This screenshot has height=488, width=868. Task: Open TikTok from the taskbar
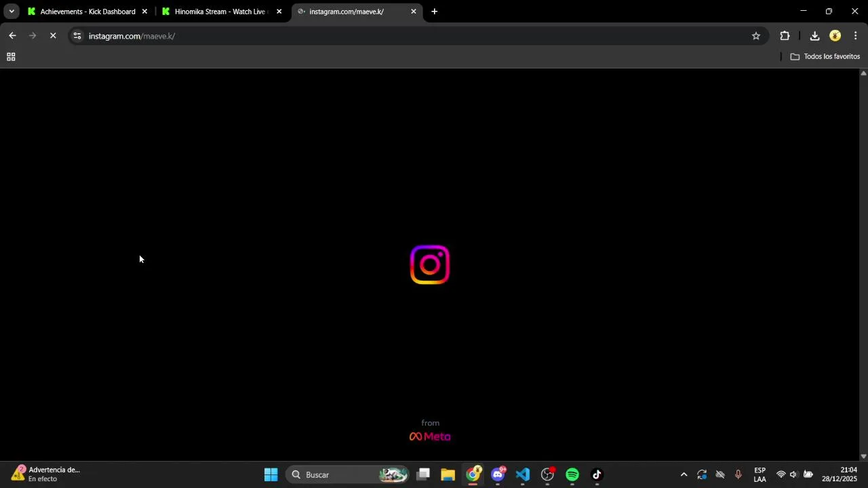click(x=597, y=474)
